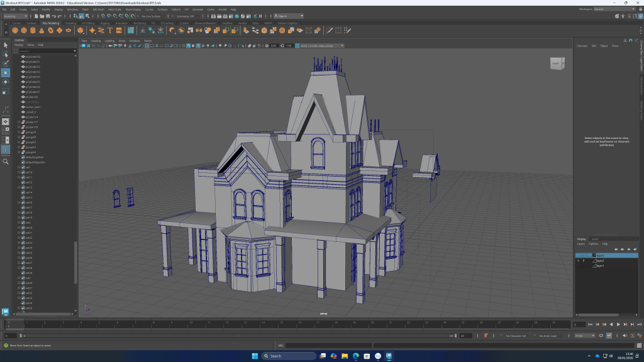The image size is (644, 362).
Task: Switch to the Sculpting shelf tab
Action: tap(70, 23)
